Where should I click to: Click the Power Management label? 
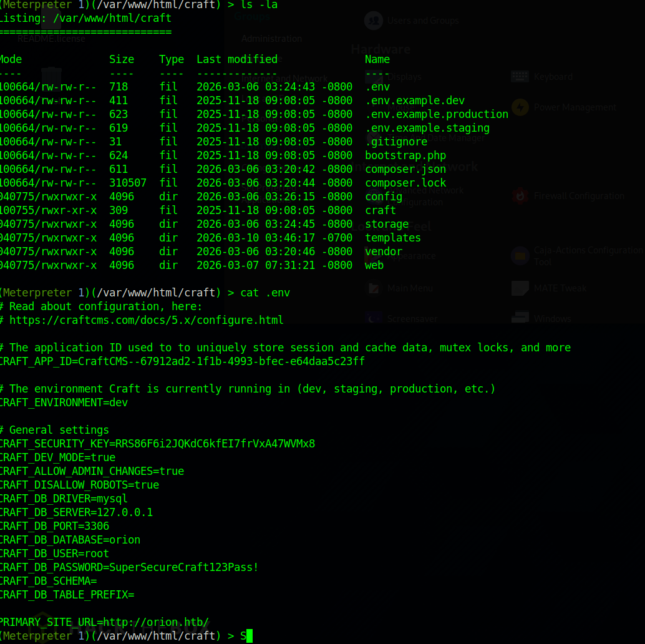pyautogui.click(x=575, y=107)
